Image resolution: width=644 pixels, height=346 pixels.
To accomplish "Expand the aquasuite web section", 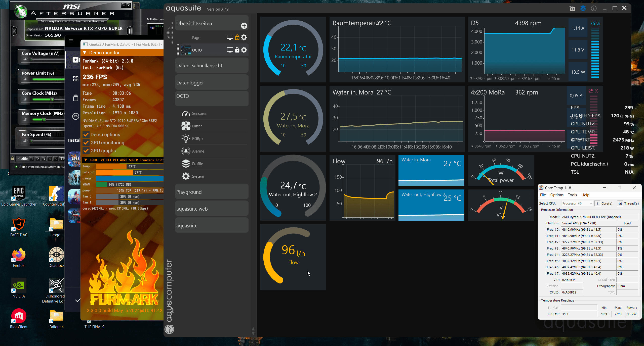I will (211, 209).
